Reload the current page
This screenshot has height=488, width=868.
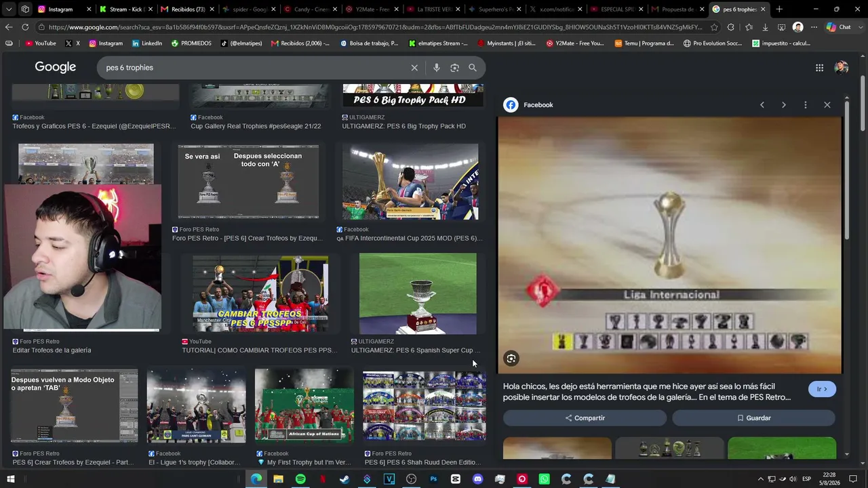25,27
